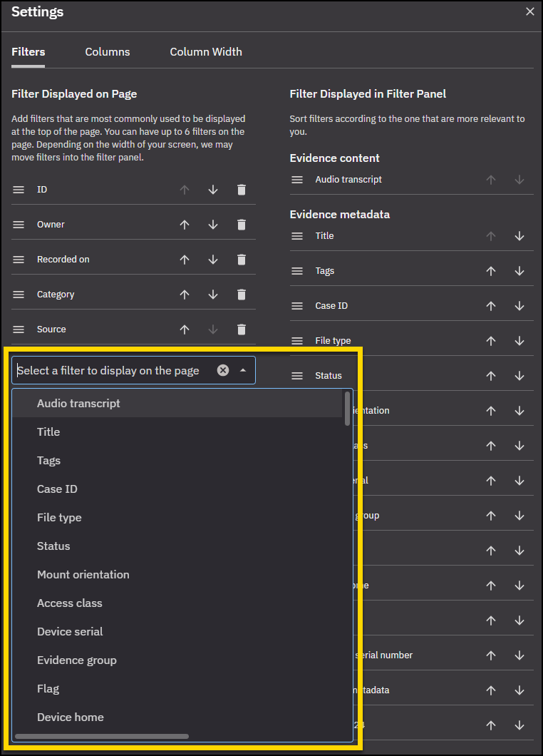This screenshot has width=543, height=756.
Task: Move the Owner filter down
Action: [x=212, y=224]
